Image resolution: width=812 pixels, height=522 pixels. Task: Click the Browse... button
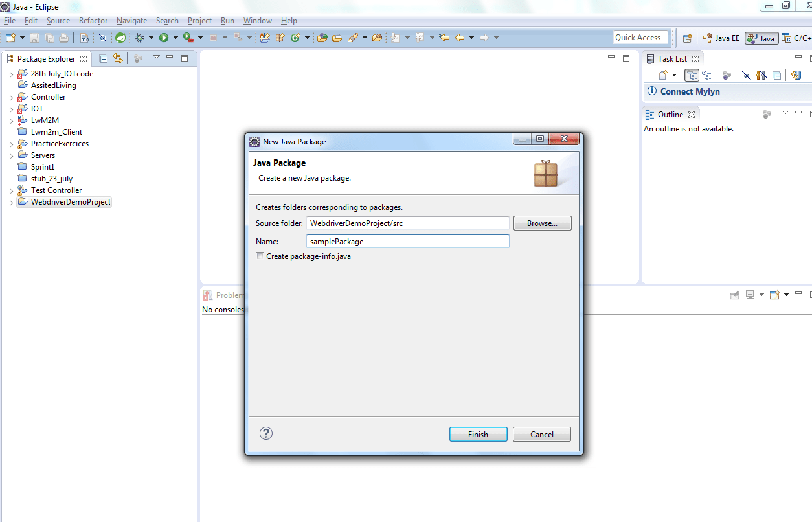click(542, 223)
